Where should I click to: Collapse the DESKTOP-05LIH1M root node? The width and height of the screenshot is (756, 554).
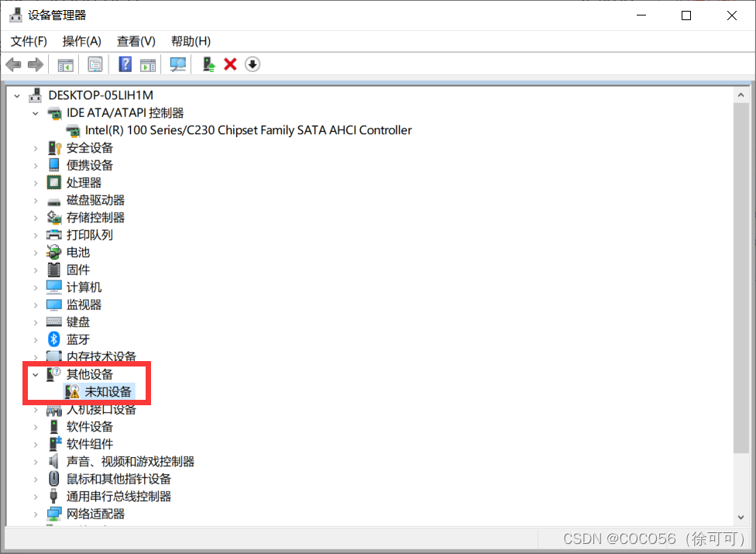point(17,96)
